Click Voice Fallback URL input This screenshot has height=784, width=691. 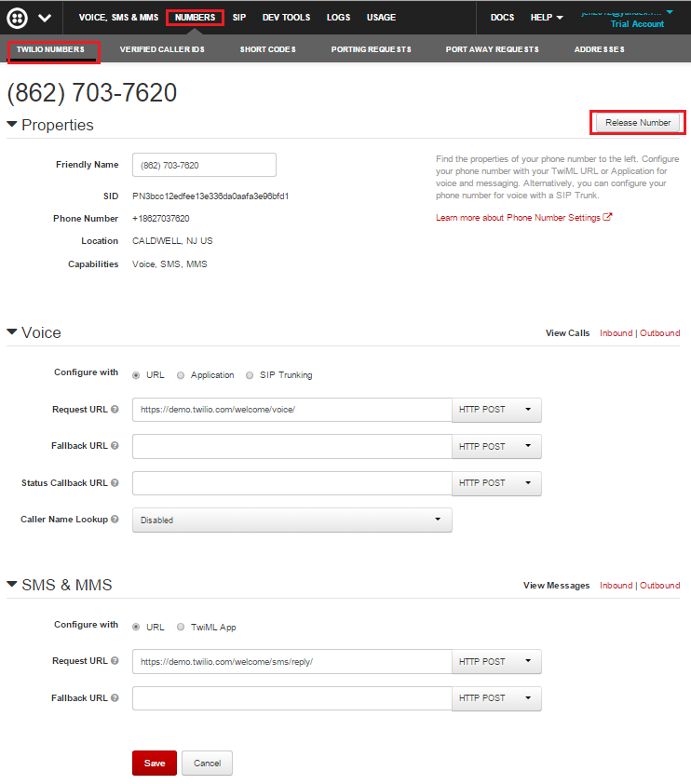[292, 446]
